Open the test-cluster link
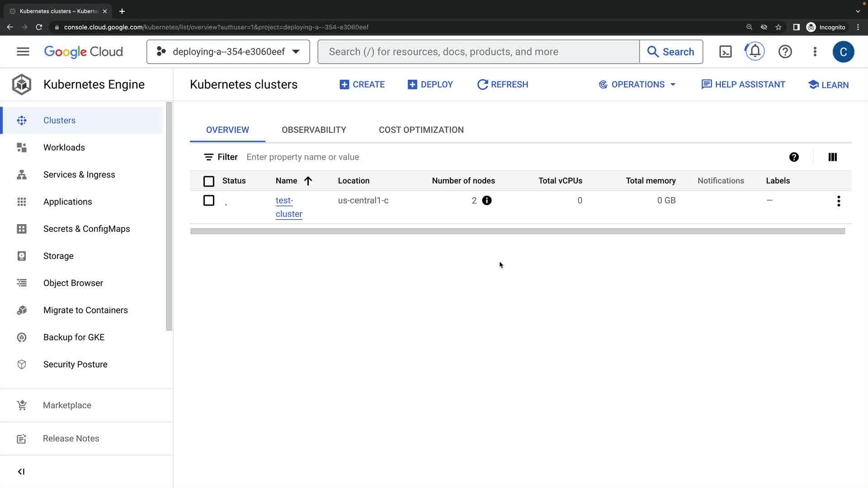 coord(288,207)
